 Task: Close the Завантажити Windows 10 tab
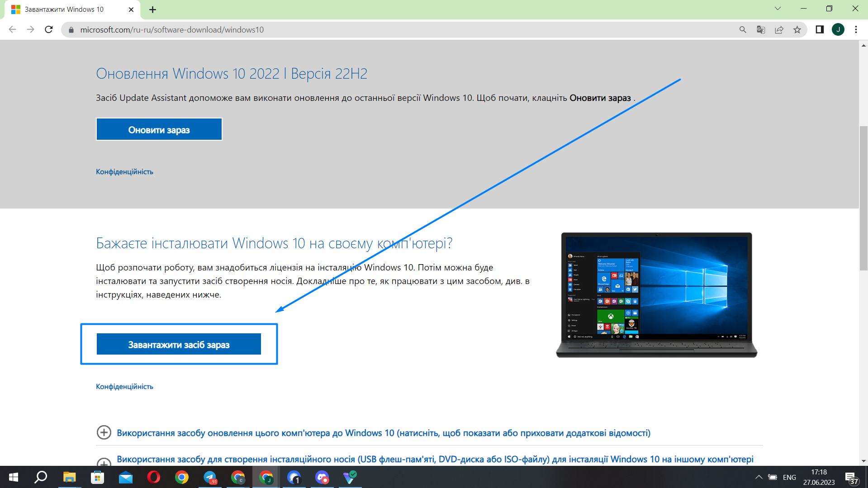pos(131,9)
